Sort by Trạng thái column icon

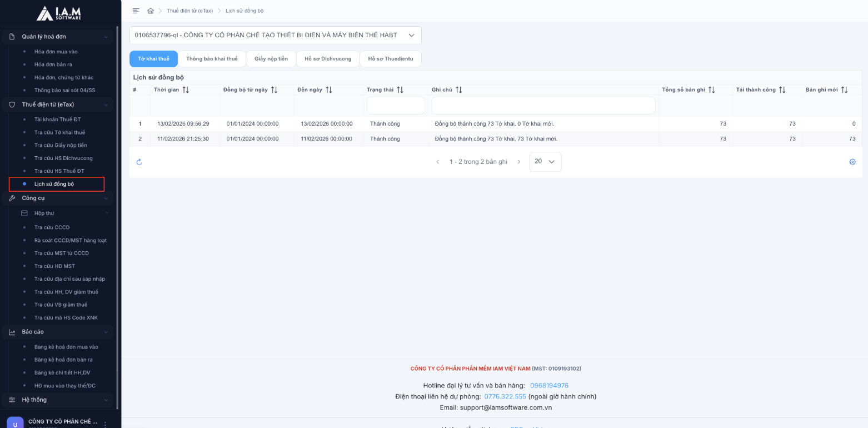400,90
